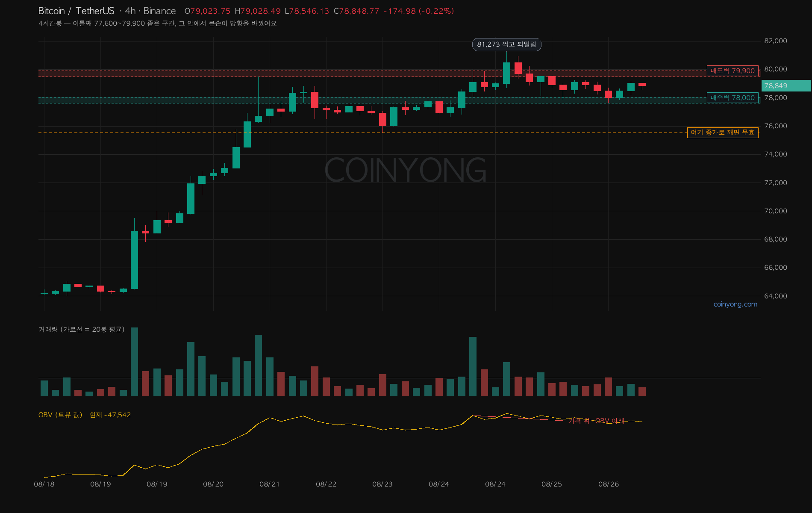Click the 여기 종가로 깨면 무효 label
Image resolution: width=812 pixels, height=513 pixels.
coord(723,133)
